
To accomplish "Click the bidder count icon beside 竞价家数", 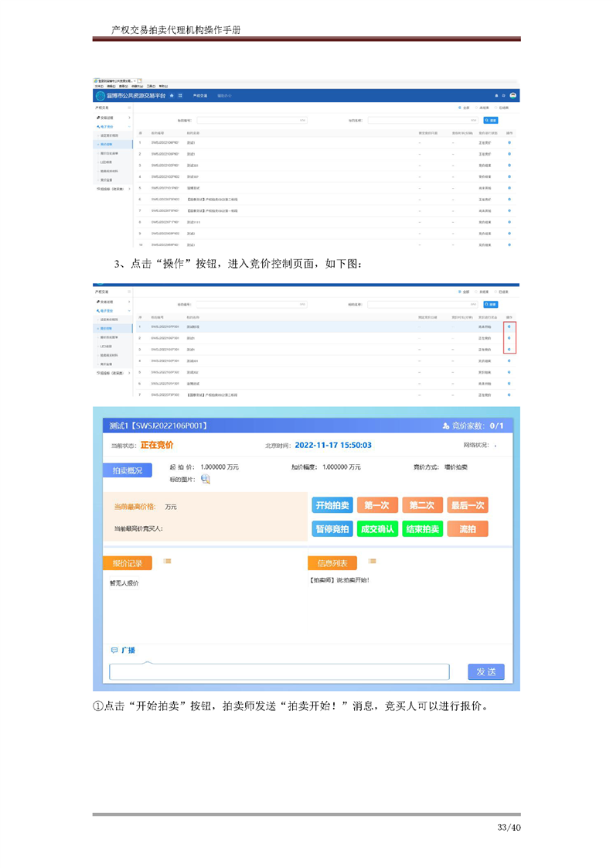I will (x=446, y=426).
